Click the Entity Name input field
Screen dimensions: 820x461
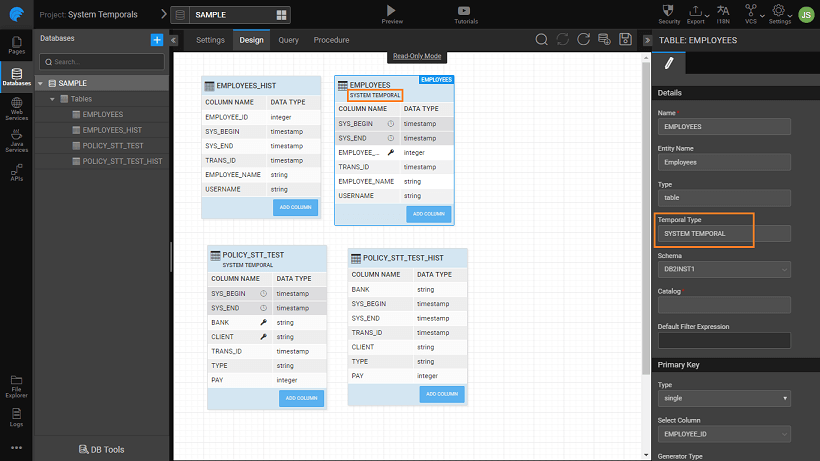(723, 162)
